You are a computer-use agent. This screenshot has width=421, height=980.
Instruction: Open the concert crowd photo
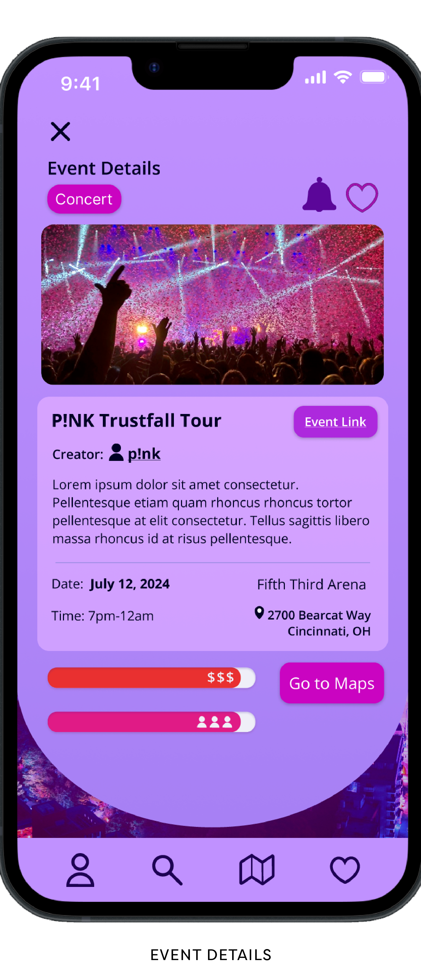[212, 304]
